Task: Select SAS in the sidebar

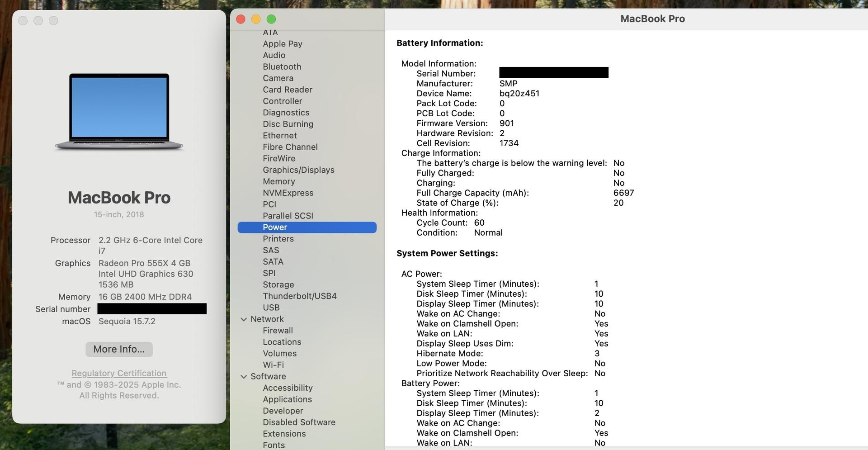Action: click(x=271, y=250)
